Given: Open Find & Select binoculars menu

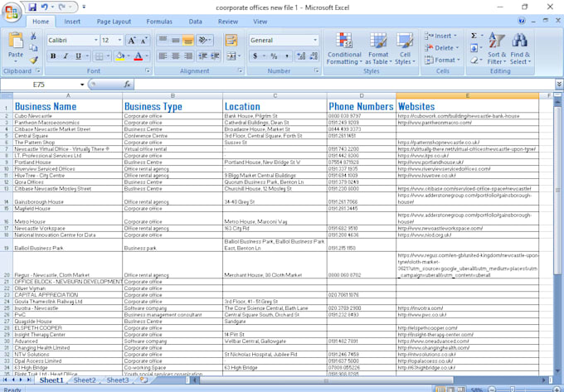Looking at the screenshot, I should click(520, 49).
